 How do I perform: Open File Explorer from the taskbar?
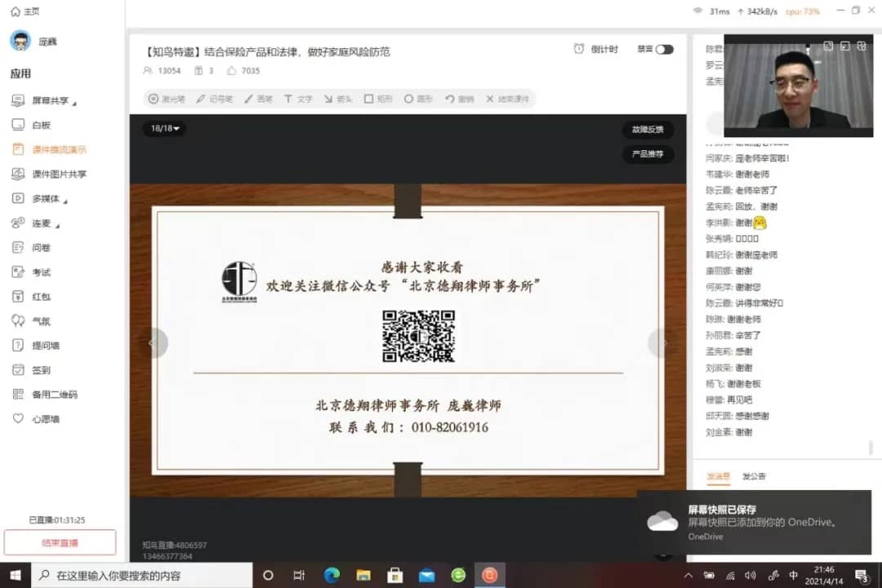click(x=363, y=575)
